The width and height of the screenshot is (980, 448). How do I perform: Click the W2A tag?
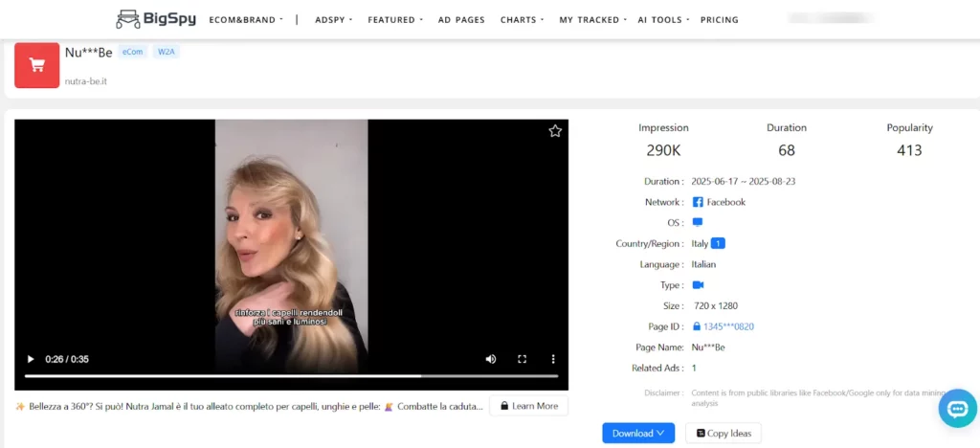coord(167,52)
